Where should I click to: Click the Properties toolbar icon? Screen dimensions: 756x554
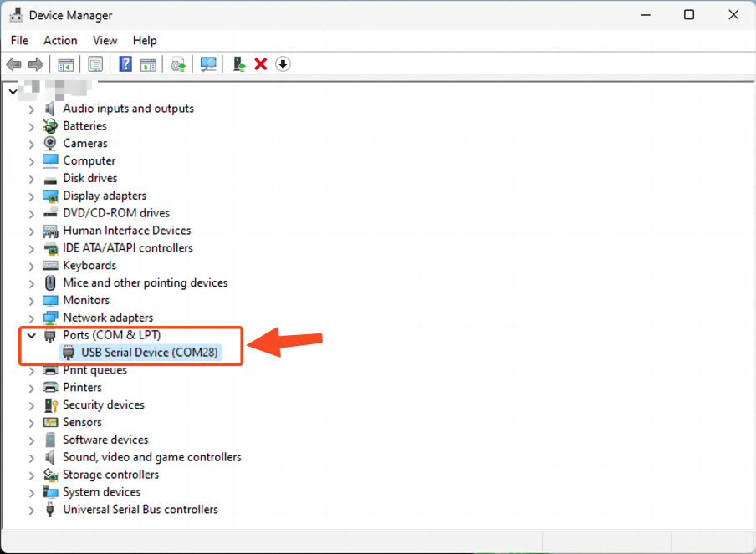[x=95, y=64]
